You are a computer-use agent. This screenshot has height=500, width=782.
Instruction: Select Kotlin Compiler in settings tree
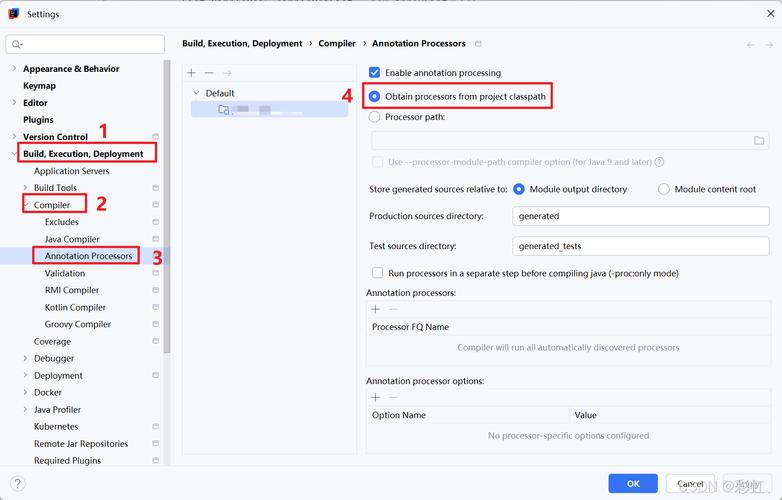75,307
